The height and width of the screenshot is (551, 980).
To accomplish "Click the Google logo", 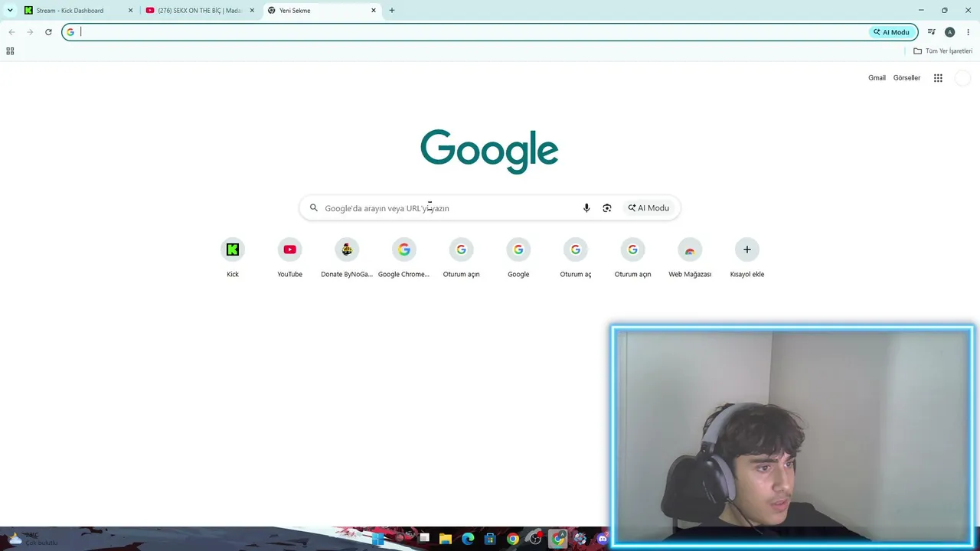I will pos(489,151).
